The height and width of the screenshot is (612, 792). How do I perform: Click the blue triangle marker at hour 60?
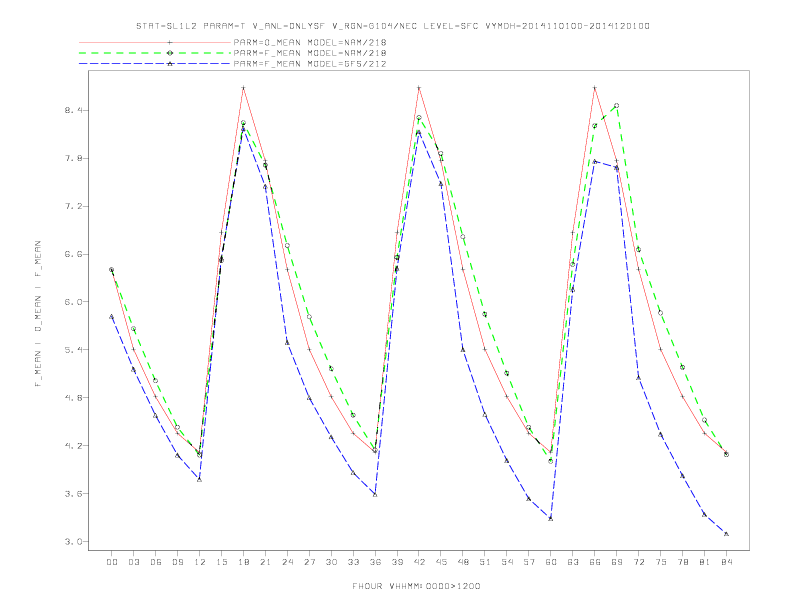tap(551, 519)
